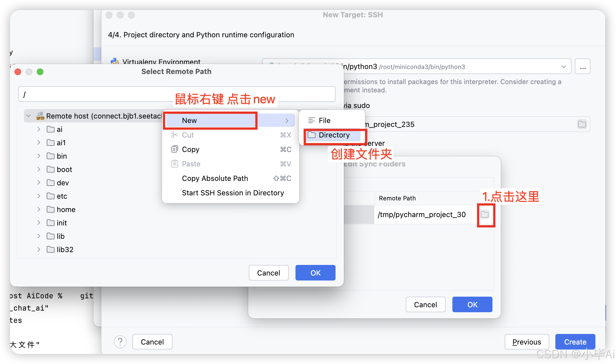This screenshot has width=616, height=364.
Task: Open the Python interpreter dropdown
Action: [564, 67]
